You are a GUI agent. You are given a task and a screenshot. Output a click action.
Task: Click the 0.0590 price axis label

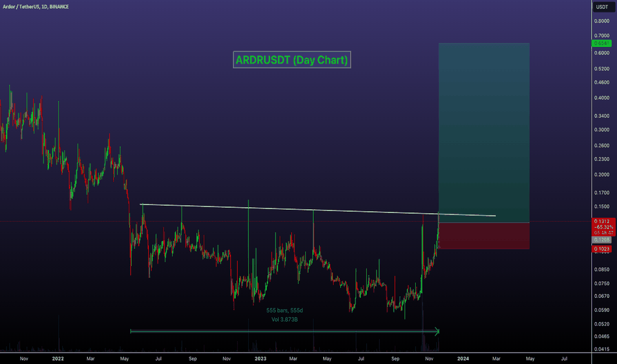602,310
